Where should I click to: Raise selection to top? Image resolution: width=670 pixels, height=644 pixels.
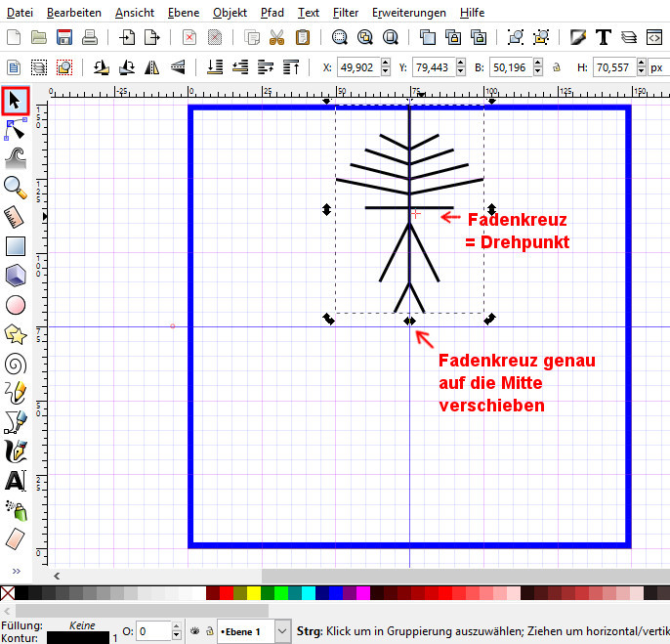tap(291, 67)
